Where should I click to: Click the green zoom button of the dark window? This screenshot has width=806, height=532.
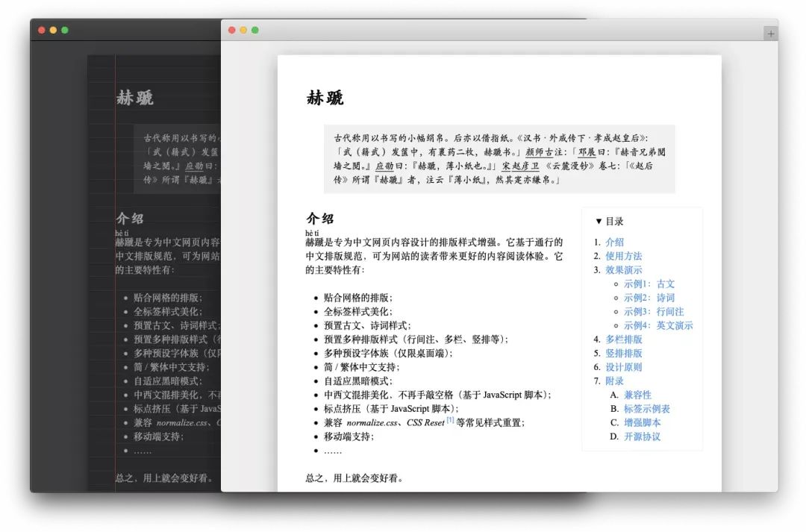[x=65, y=31]
